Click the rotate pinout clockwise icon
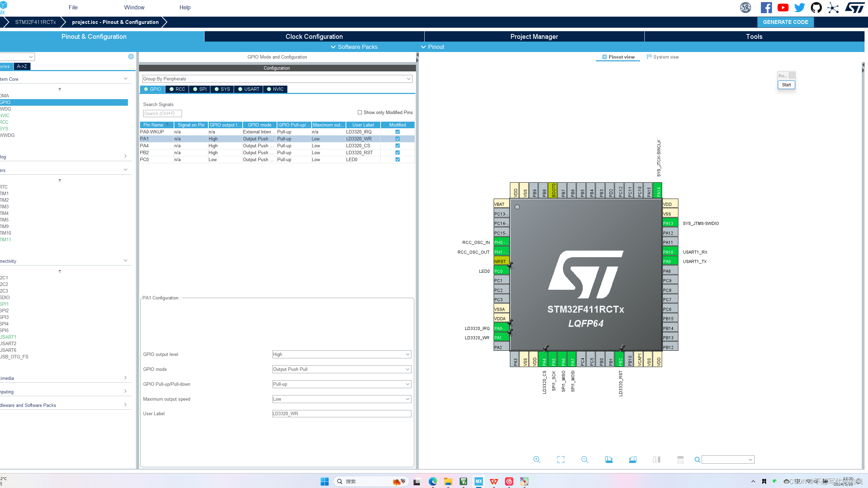Image resolution: width=868 pixels, height=488 pixels. (609, 460)
